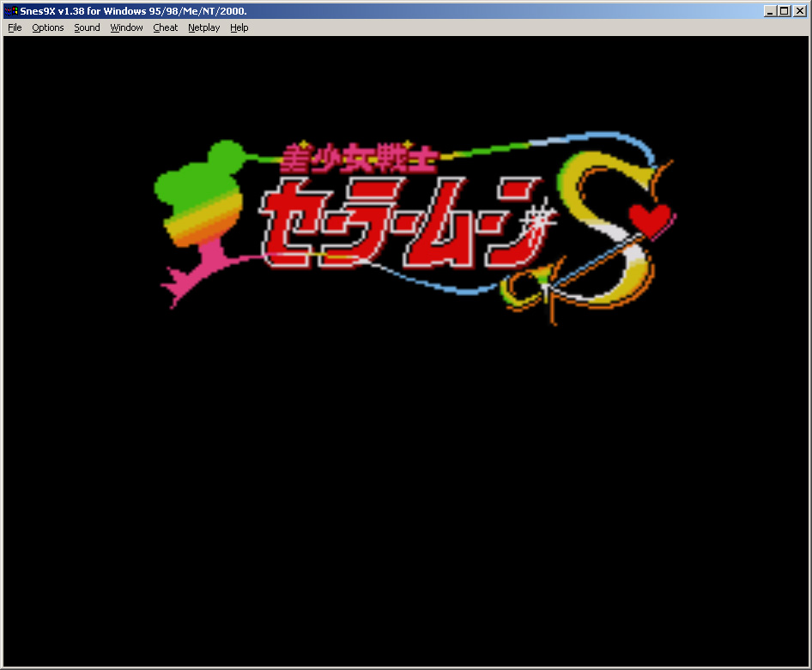Click the Snes9X application icon in title bar

[11, 11]
